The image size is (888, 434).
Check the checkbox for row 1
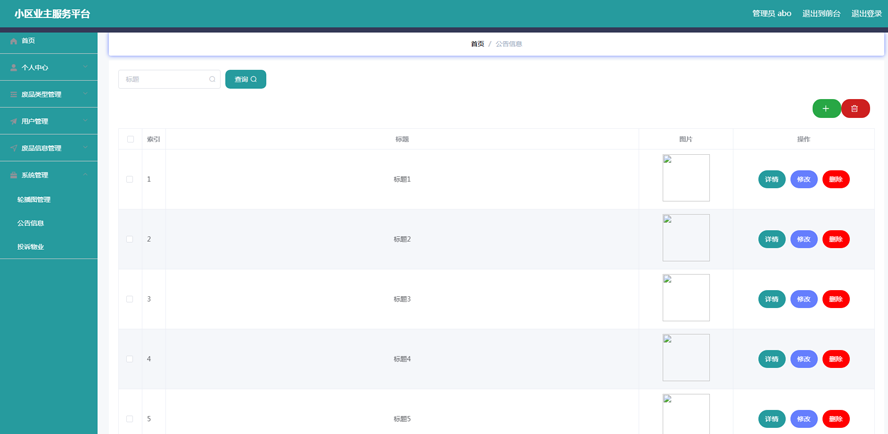click(x=130, y=180)
